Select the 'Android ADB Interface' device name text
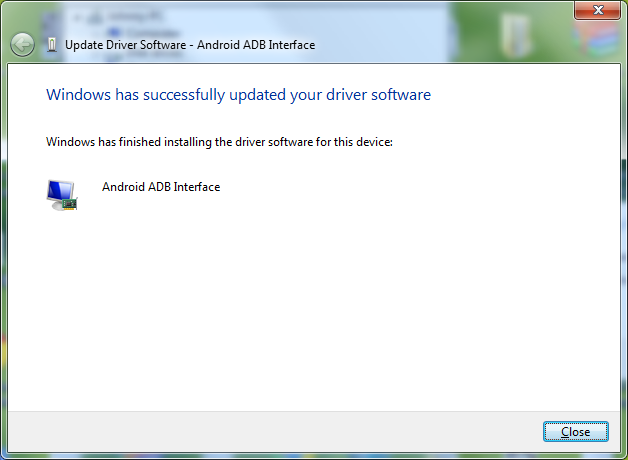 tap(161, 187)
